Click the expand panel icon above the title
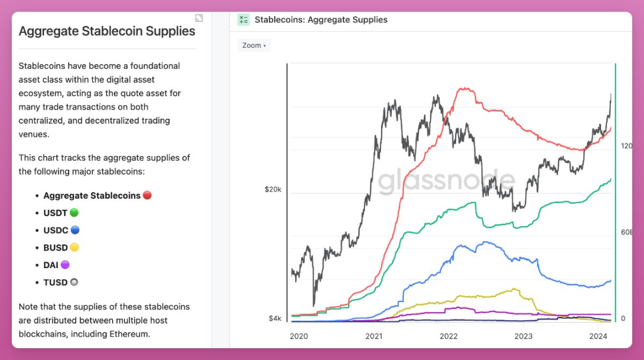Viewport: 644px width, 360px height. [x=199, y=18]
